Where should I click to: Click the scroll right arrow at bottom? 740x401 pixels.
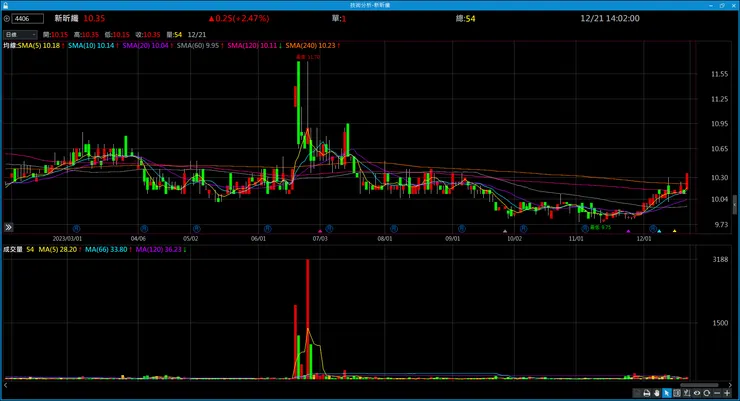tap(730, 385)
